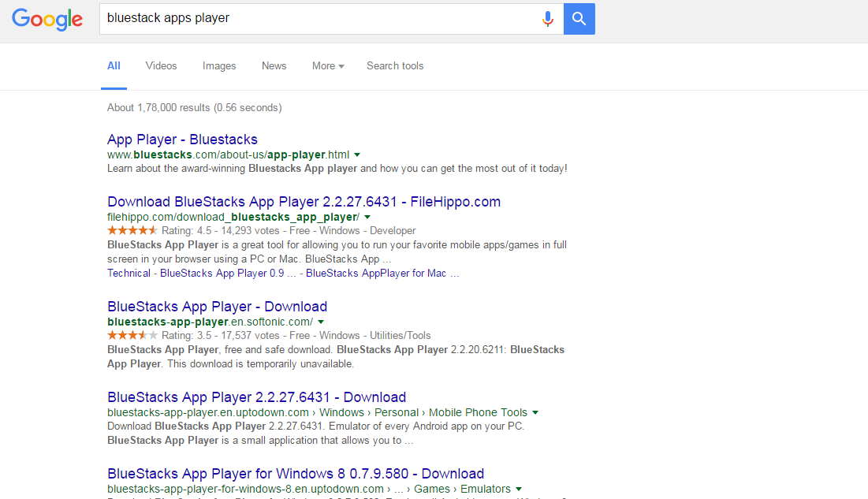
Task: Open Download BlueStacks App Player FileHippo result
Action: coord(304,202)
